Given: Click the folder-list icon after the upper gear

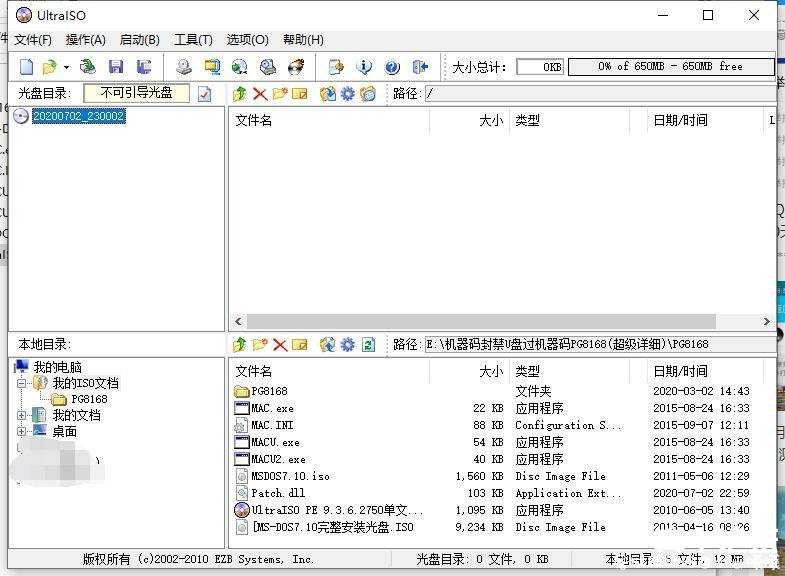Looking at the screenshot, I should [368, 94].
